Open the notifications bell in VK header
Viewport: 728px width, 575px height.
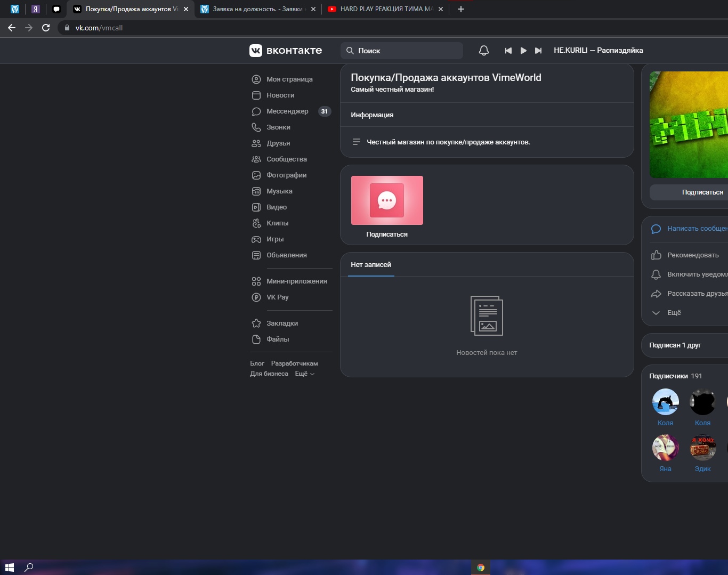tap(483, 51)
